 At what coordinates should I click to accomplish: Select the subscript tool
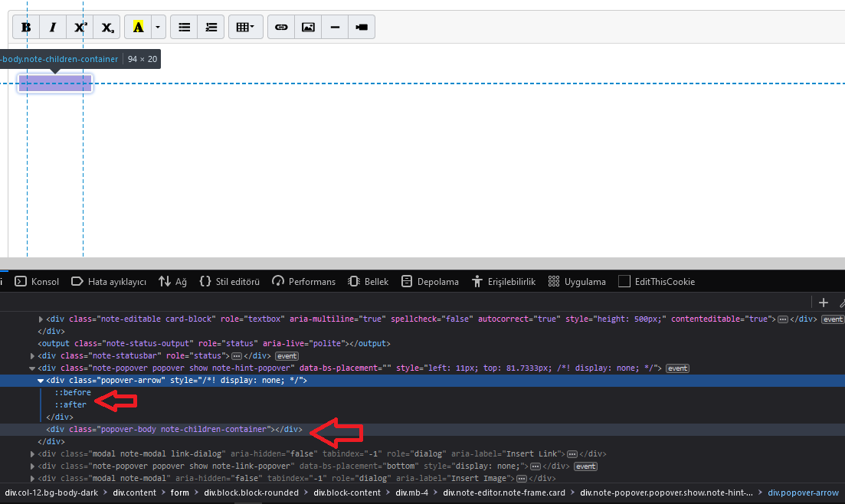point(107,27)
